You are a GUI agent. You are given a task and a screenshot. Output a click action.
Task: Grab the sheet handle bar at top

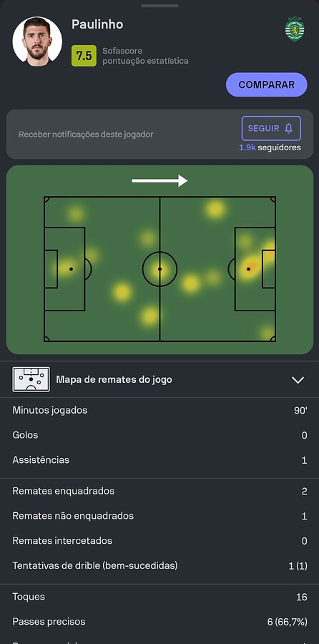(159, 6)
